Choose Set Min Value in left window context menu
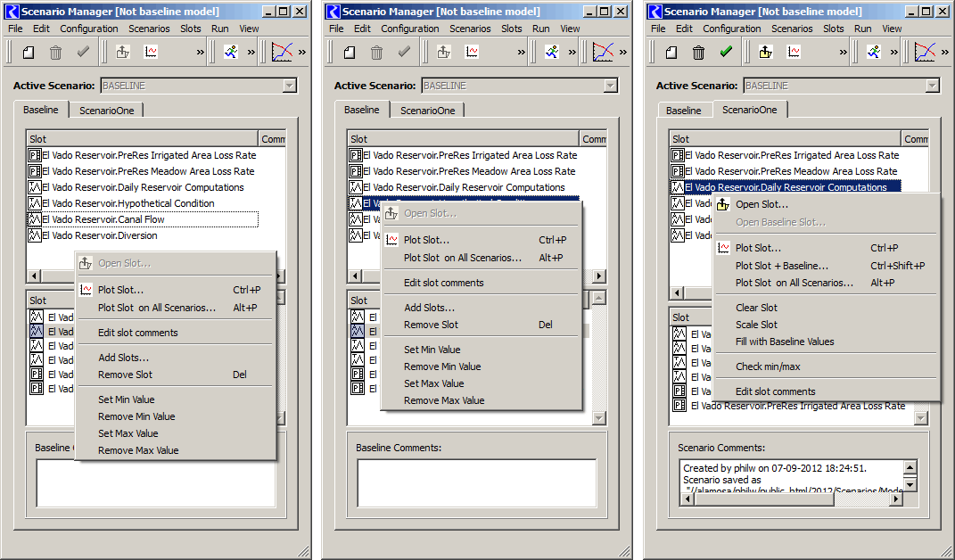Screen dimensions: 955x560 click(176, 399)
